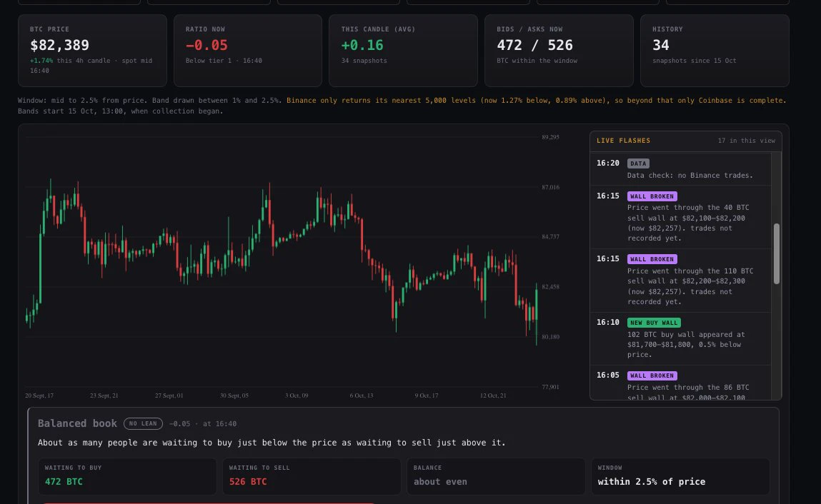Click the Wall Broken badge for the 40 BTC wall
Viewport: 821px width, 504px height.
(652, 196)
